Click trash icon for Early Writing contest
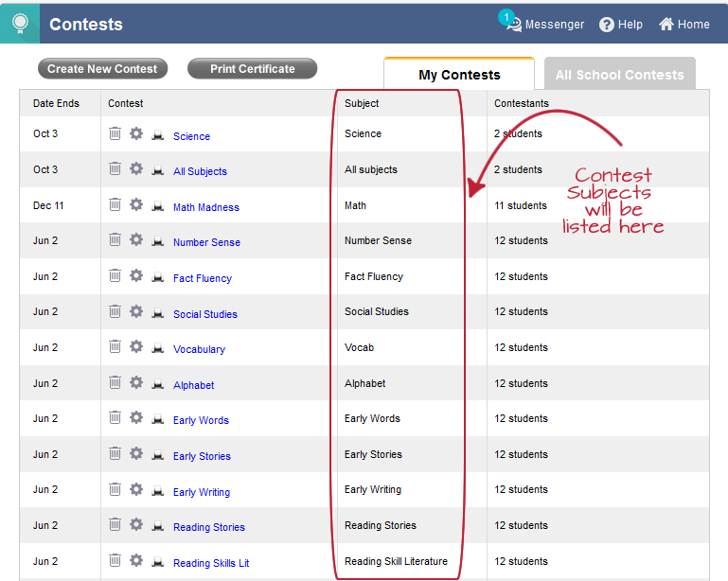This screenshot has height=581, width=728. [x=115, y=489]
